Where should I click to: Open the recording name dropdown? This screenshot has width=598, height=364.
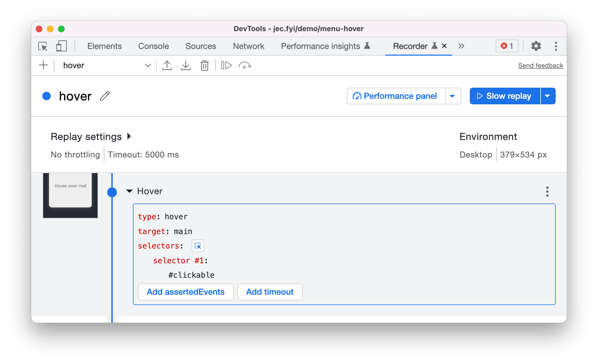click(148, 65)
